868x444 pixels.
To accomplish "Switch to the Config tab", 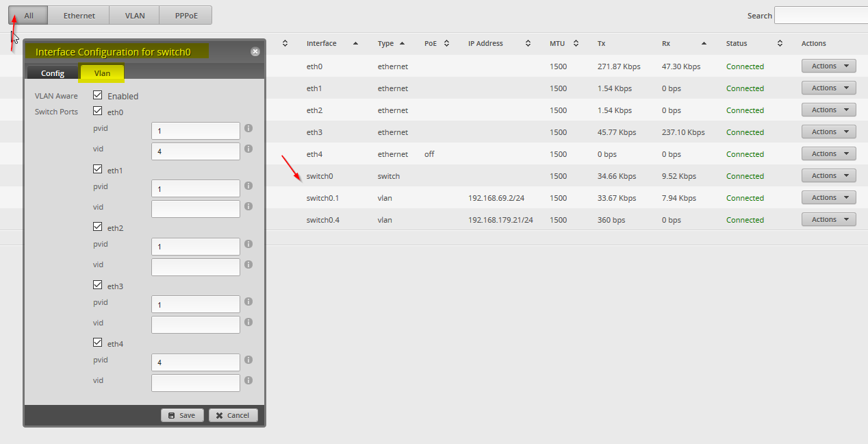I will [53, 73].
